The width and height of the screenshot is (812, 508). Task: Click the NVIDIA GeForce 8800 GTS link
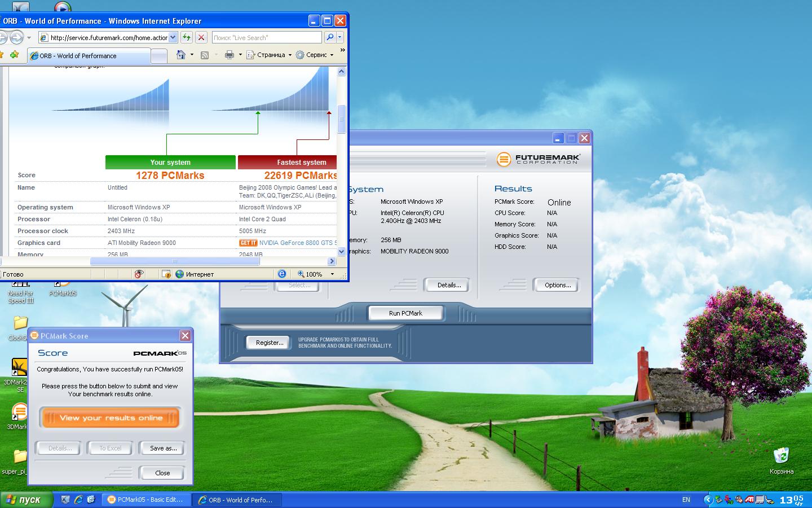(x=298, y=243)
